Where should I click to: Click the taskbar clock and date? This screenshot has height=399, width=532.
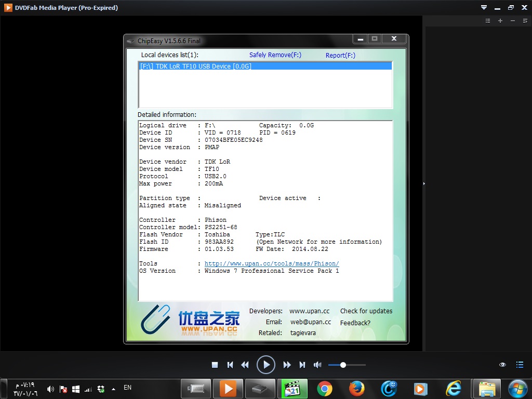[x=25, y=389]
